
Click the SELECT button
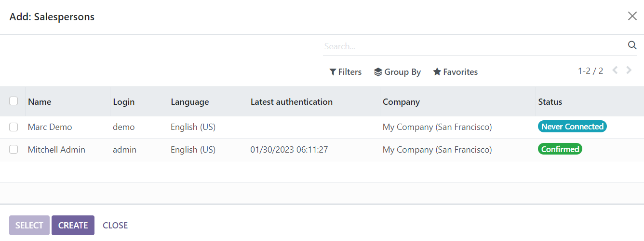29,225
